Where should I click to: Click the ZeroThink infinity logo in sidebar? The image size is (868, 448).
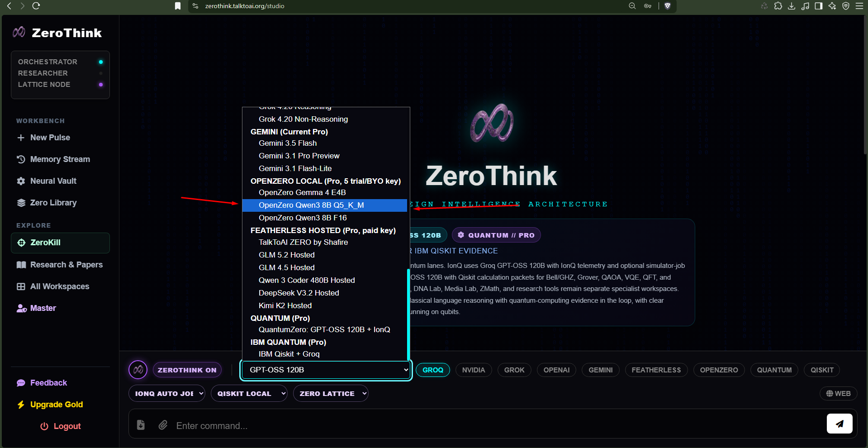click(19, 32)
